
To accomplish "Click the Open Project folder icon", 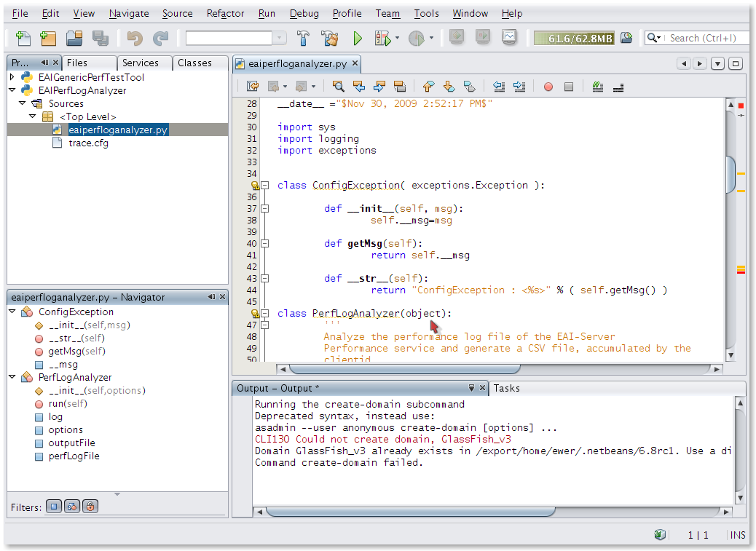I will (x=74, y=38).
